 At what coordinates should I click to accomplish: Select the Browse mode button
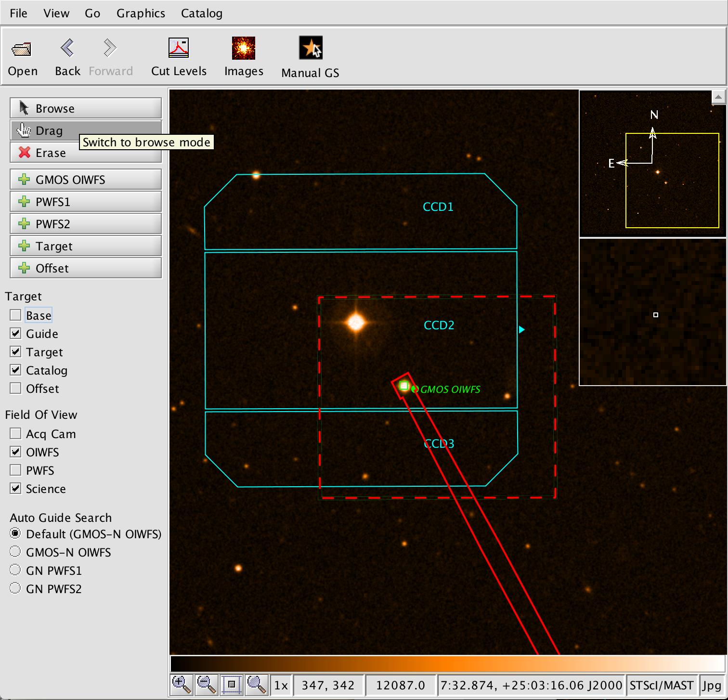tap(86, 108)
